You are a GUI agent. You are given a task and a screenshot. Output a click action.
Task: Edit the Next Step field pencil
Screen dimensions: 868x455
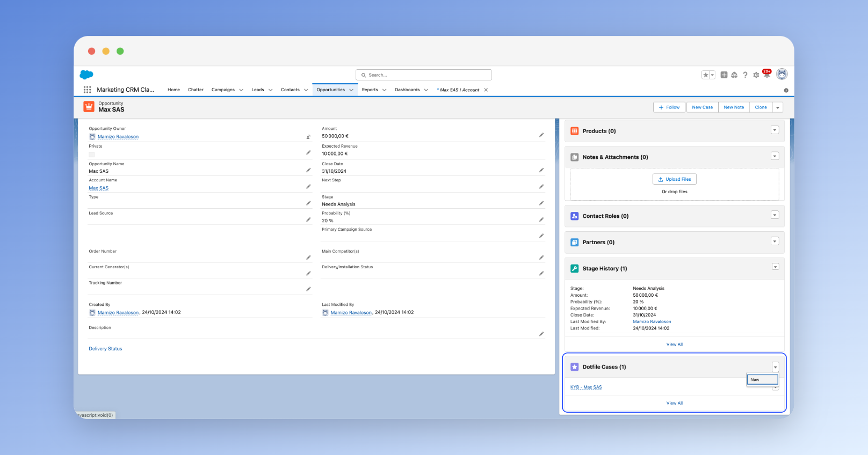point(541,187)
